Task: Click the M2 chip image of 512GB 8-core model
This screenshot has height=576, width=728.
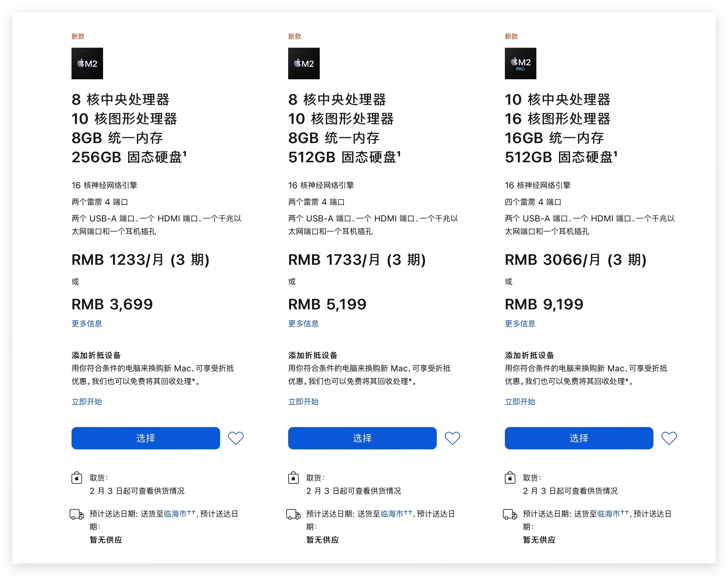Action: point(304,63)
